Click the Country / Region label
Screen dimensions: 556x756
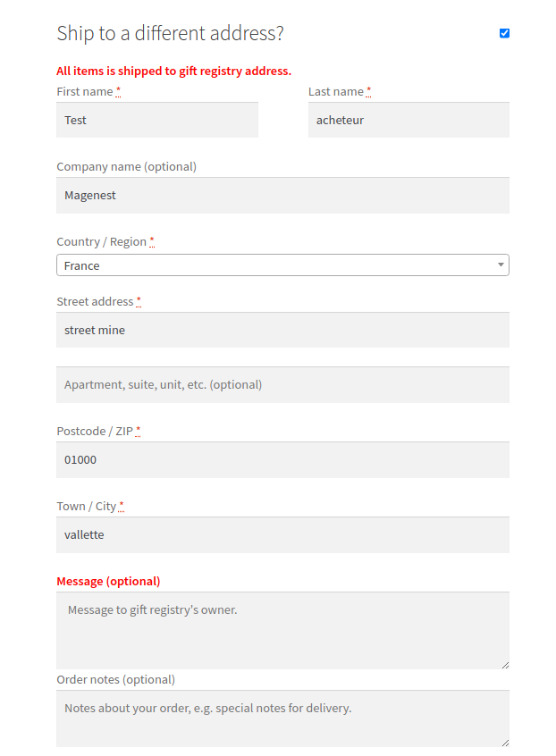click(101, 241)
